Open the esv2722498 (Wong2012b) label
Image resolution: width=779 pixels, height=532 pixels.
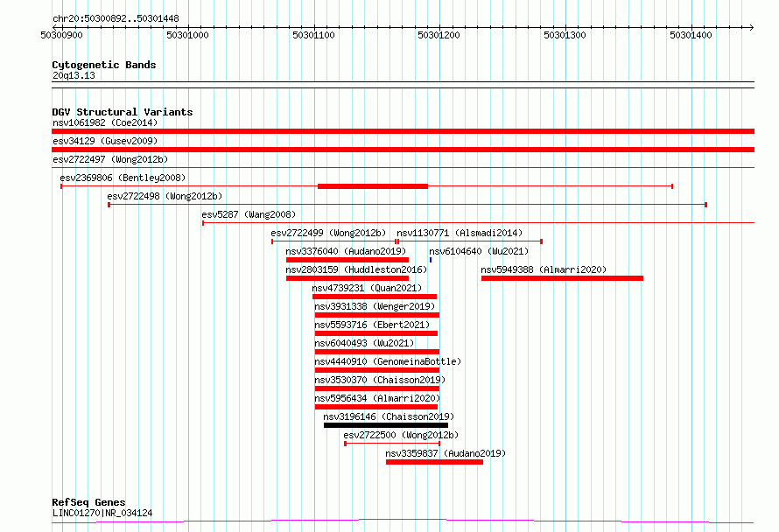pyautogui.click(x=165, y=196)
